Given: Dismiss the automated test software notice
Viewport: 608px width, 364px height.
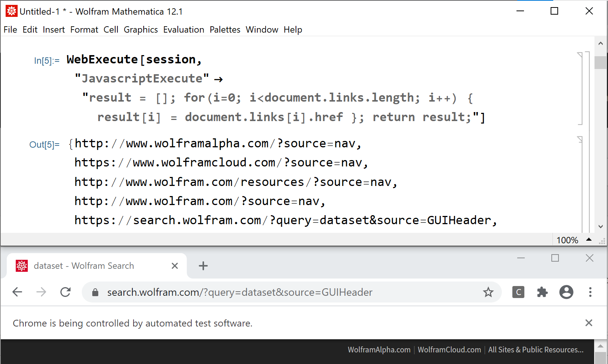Looking at the screenshot, I should coord(588,323).
